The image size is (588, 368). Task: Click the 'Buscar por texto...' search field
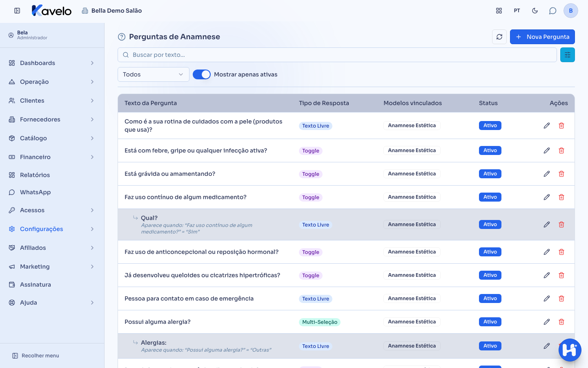point(337,55)
